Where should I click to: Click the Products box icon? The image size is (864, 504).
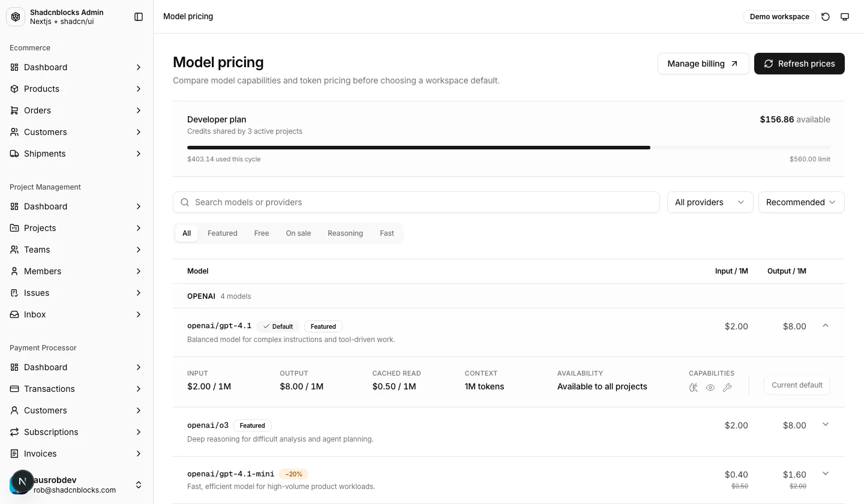(14, 89)
